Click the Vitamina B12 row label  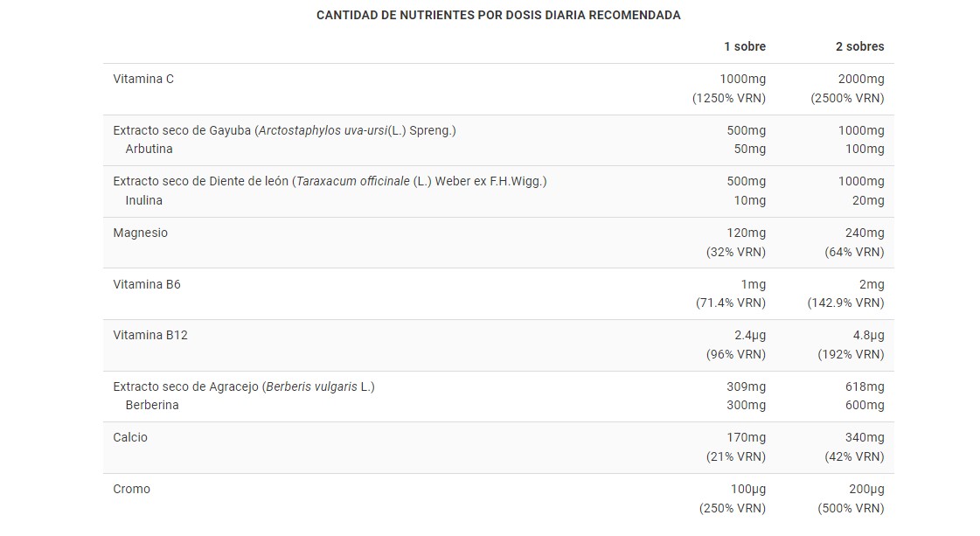(x=150, y=335)
